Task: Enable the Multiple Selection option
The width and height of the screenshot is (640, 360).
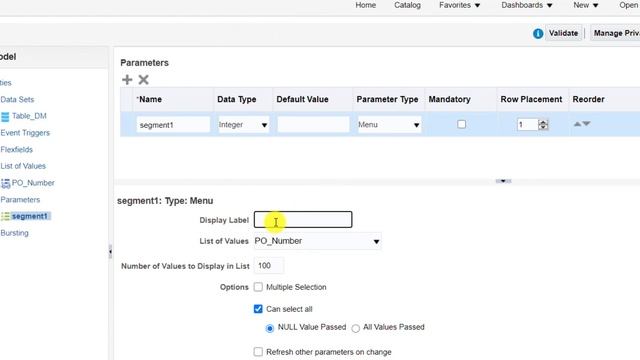Action: pyautogui.click(x=258, y=287)
